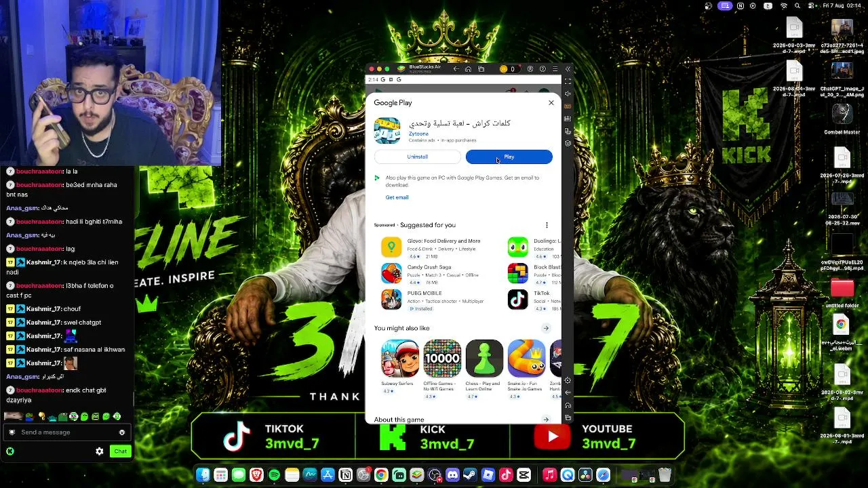Open the Duolingo app icon in suggestions
The width and height of the screenshot is (868, 488).
[517, 247]
